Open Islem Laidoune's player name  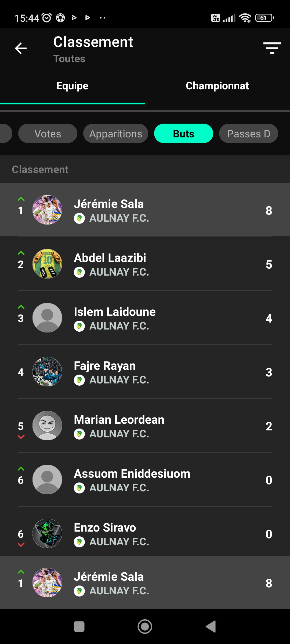pos(115,312)
